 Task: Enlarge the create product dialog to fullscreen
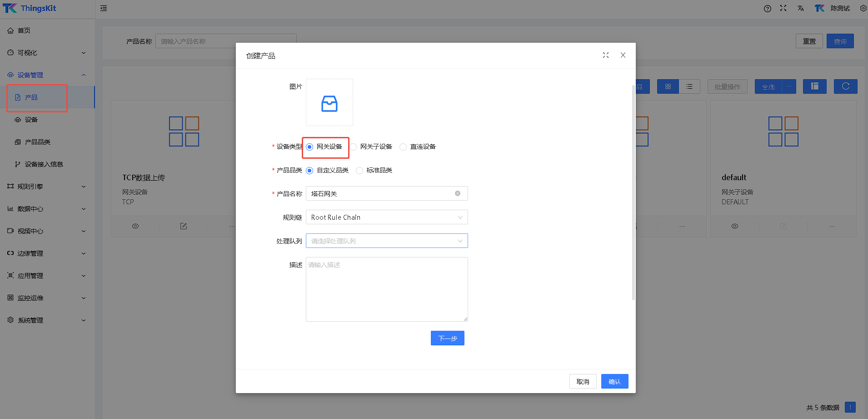point(605,55)
